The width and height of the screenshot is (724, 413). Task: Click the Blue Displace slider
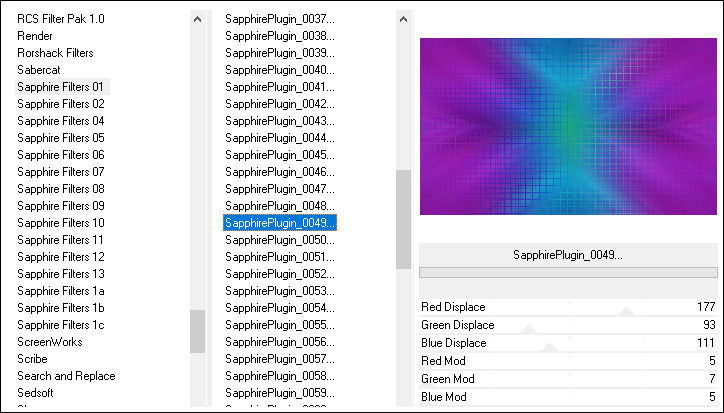point(568,343)
